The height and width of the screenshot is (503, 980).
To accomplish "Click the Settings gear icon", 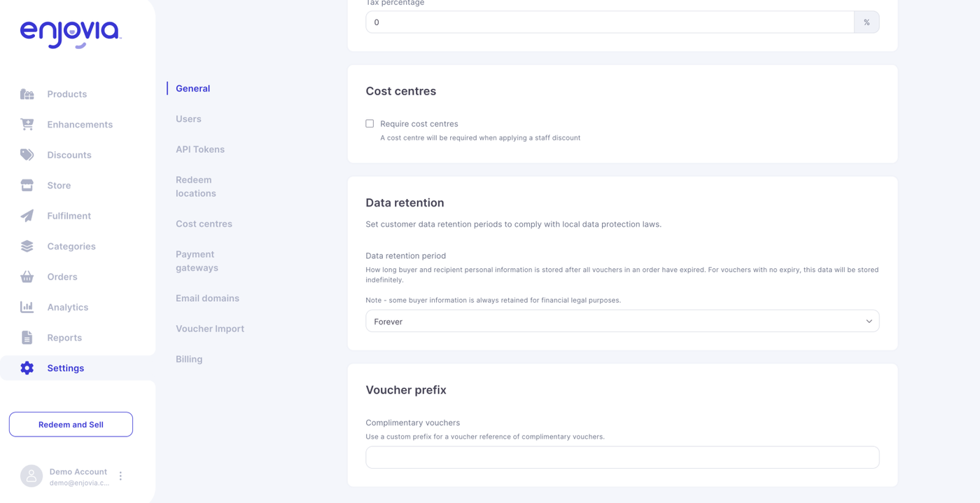I will tap(27, 368).
